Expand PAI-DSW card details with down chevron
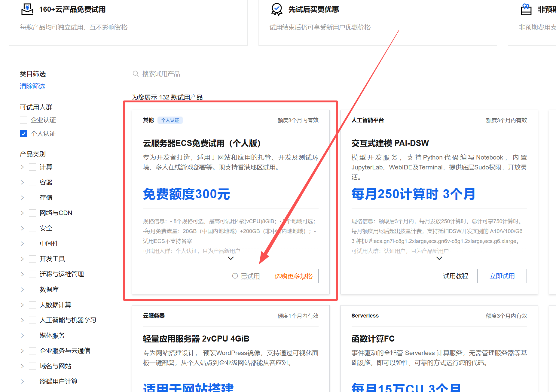 (x=439, y=258)
